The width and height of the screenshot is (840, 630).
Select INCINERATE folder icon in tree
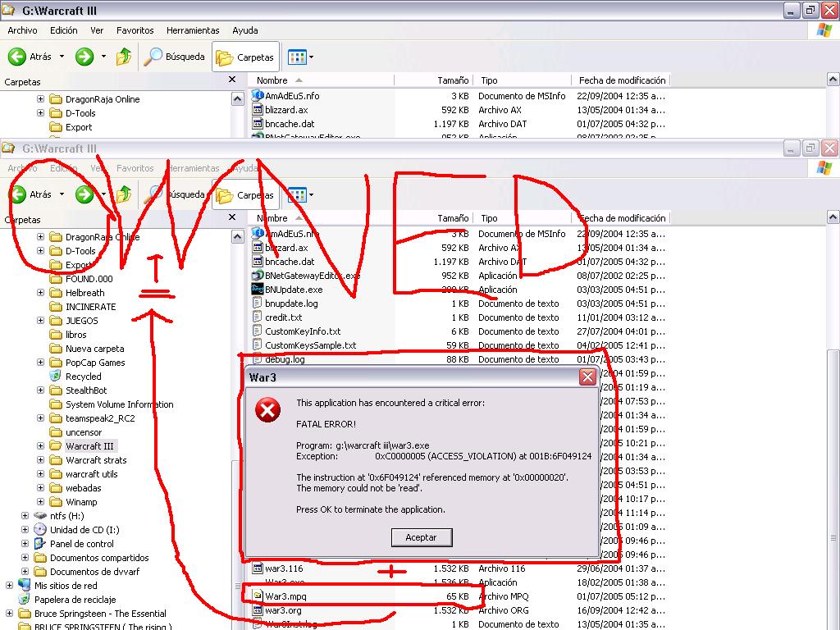(56, 307)
